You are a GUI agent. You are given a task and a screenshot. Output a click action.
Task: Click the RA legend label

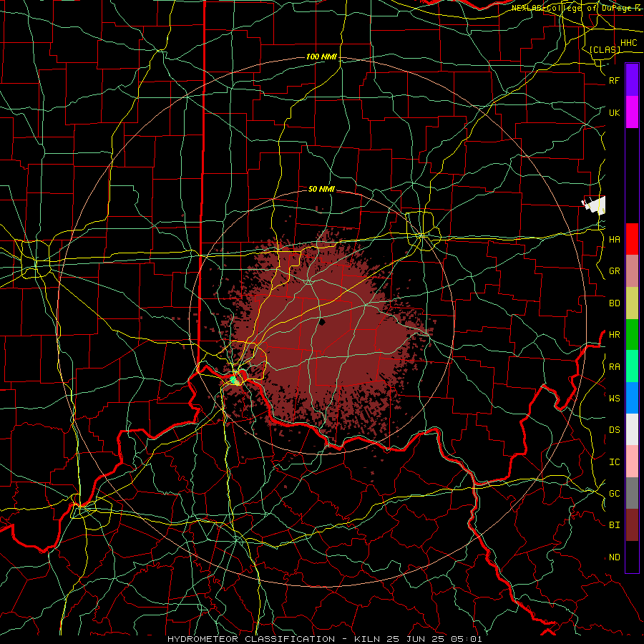[615, 367]
